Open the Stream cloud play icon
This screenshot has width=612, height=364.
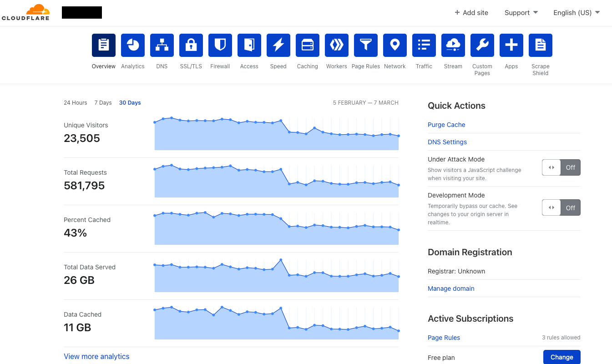coord(453,45)
